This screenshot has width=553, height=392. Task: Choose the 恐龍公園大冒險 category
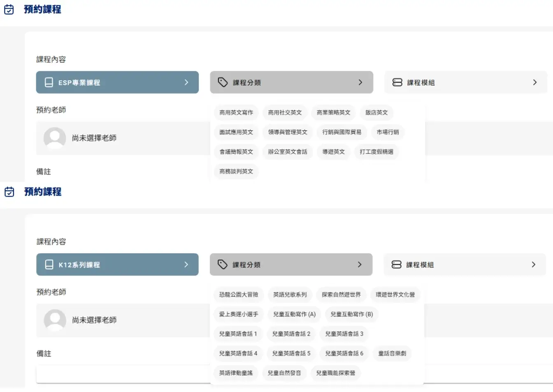239,295
